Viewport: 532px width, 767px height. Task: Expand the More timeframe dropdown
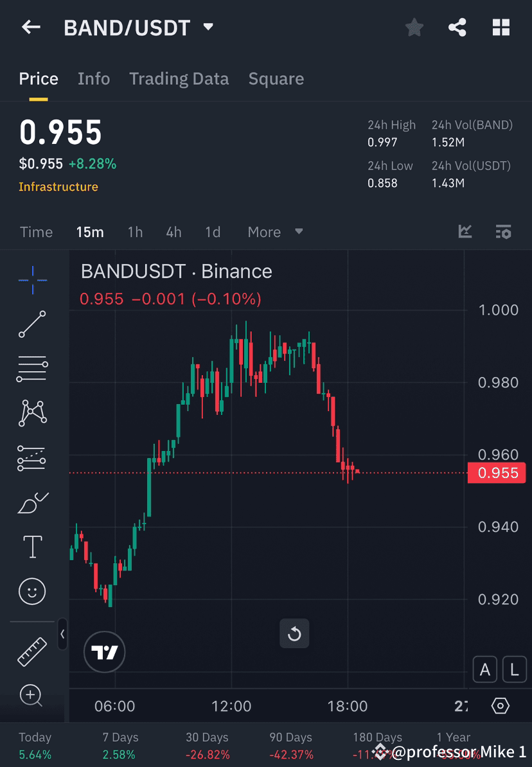275,232
